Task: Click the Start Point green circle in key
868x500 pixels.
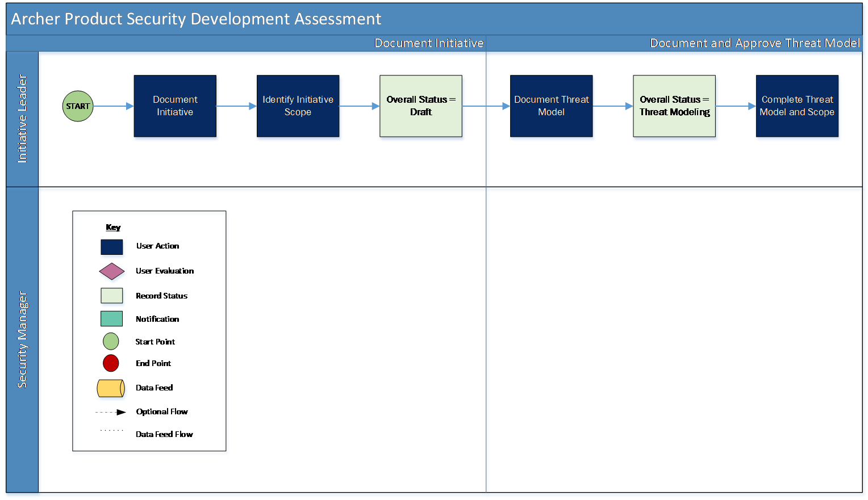Action: tap(111, 341)
